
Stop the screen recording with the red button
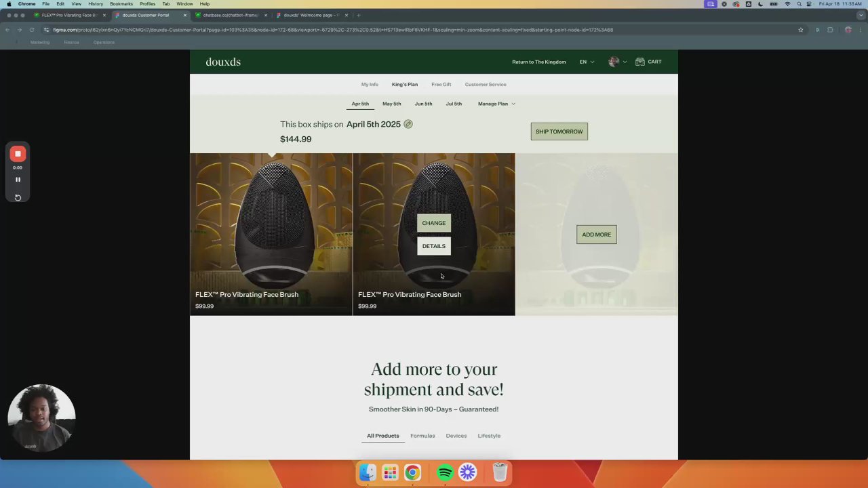[18, 154]
